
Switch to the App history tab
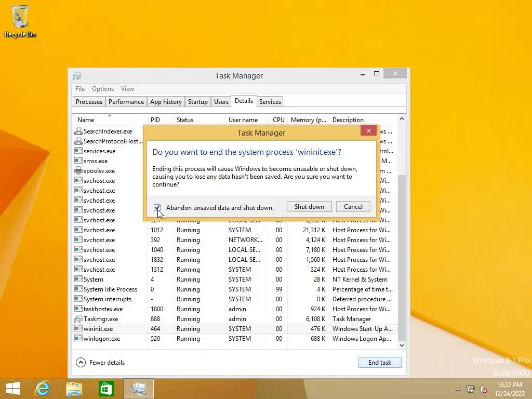[166, 101]
